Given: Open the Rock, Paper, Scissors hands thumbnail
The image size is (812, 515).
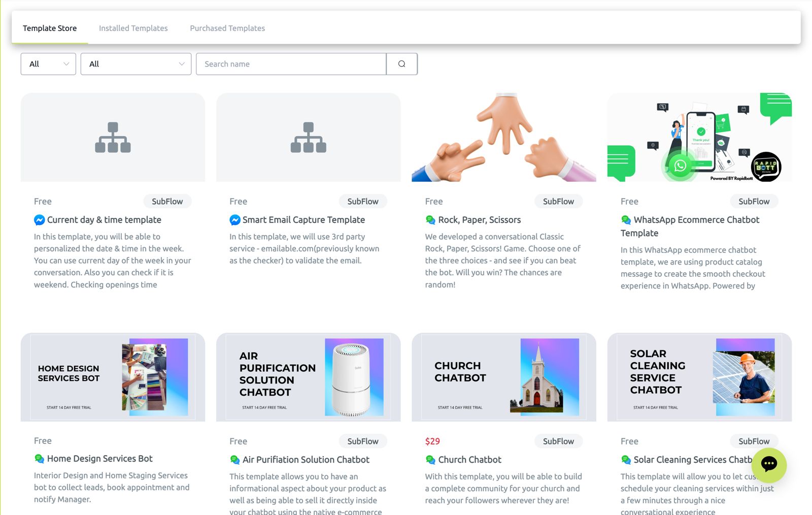Looking at the screenshot, I should [503, 137].
